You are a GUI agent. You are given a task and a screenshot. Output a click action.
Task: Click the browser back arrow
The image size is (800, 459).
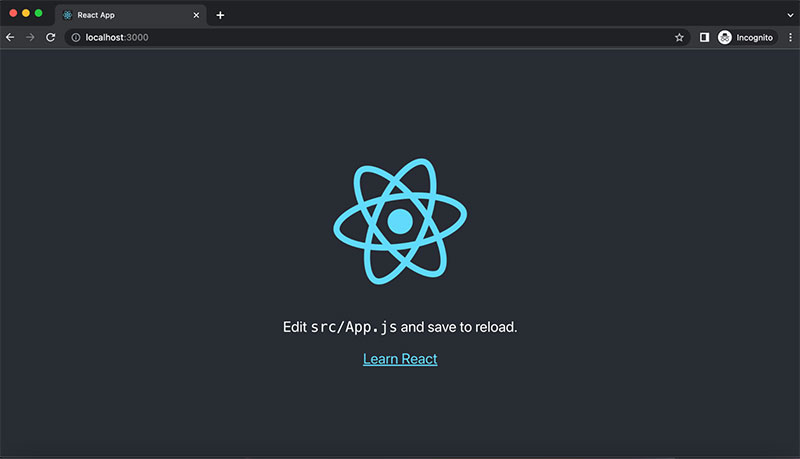(x=10, y=37)
